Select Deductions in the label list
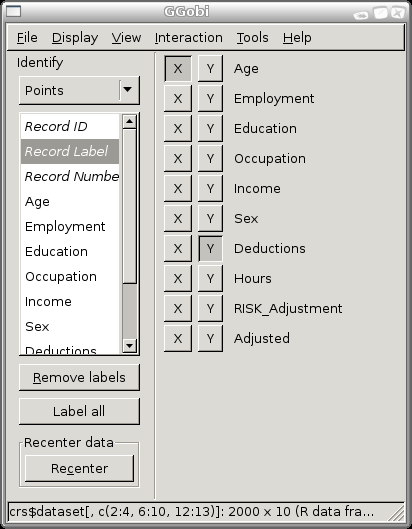Image resolution: width=412 pixels, height=529 pixels. coord(70,347)
